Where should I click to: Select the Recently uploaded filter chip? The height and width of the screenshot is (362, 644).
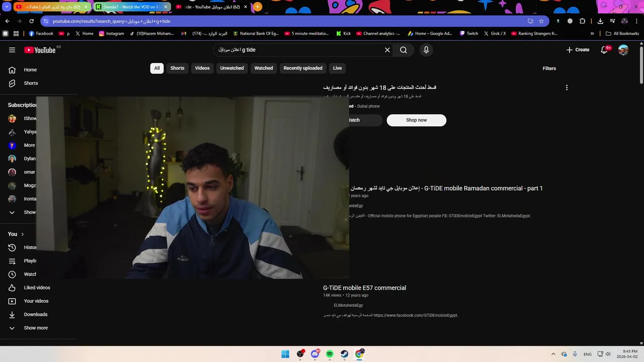tap(303, 68)
